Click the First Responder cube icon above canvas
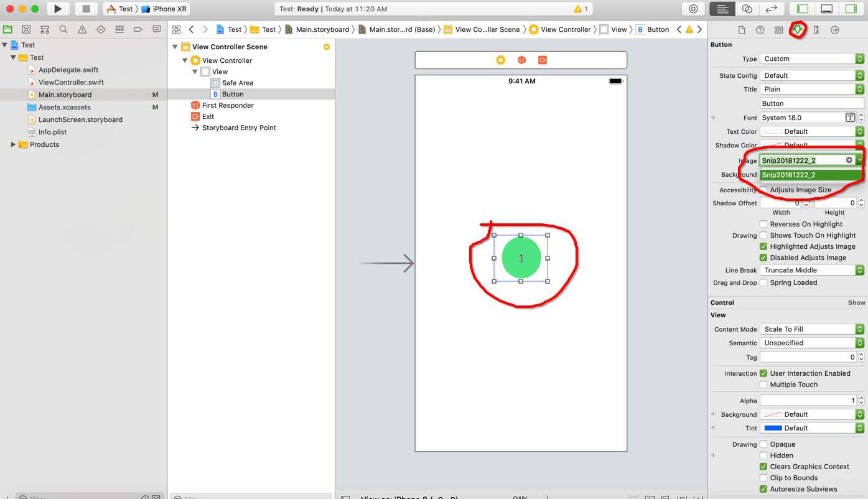The width and height of the screenshot is (868, 499). coord(521,60)
